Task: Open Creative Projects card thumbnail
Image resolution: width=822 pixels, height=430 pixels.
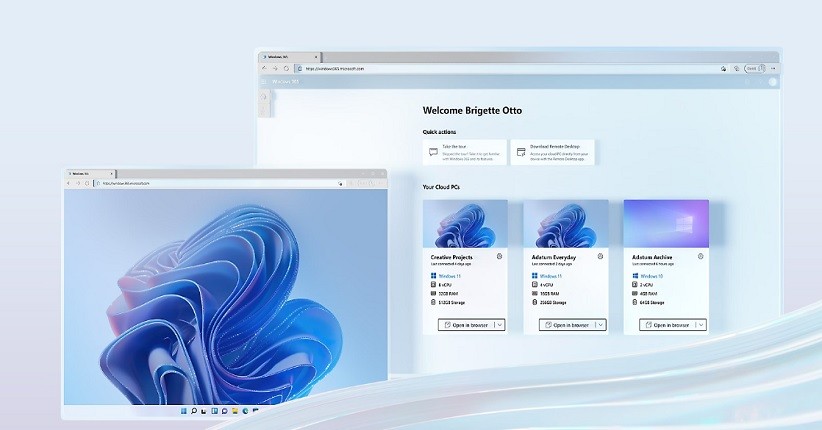Action: click(x=465, y=224)
